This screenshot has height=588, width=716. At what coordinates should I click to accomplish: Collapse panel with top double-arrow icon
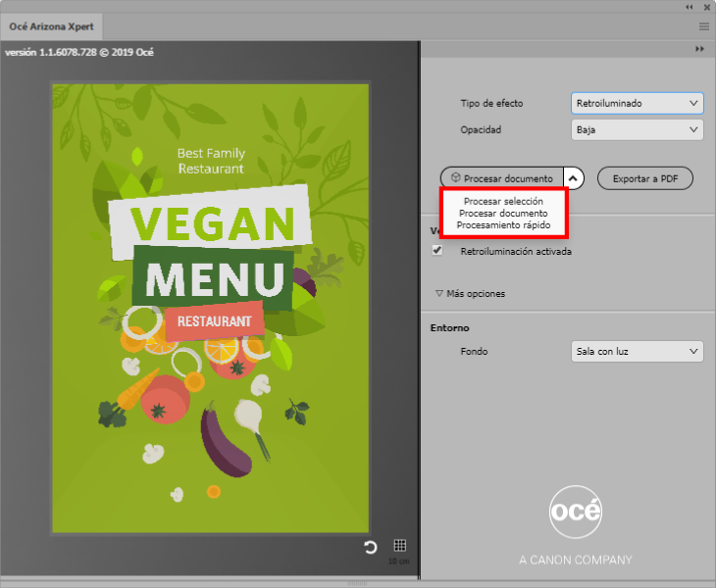[x=690, y=7]
